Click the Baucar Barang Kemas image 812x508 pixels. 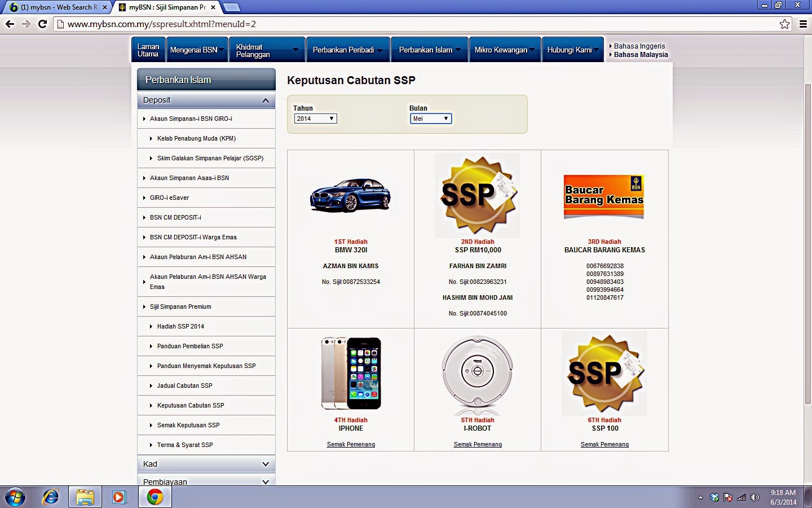click(604, 196)
